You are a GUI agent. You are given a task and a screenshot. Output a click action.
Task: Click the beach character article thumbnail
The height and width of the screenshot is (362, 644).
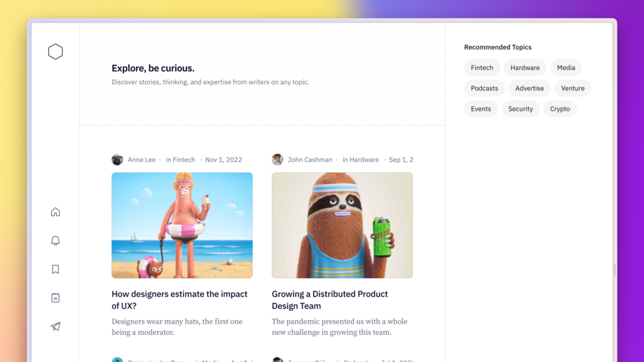(x=182, y=226)
